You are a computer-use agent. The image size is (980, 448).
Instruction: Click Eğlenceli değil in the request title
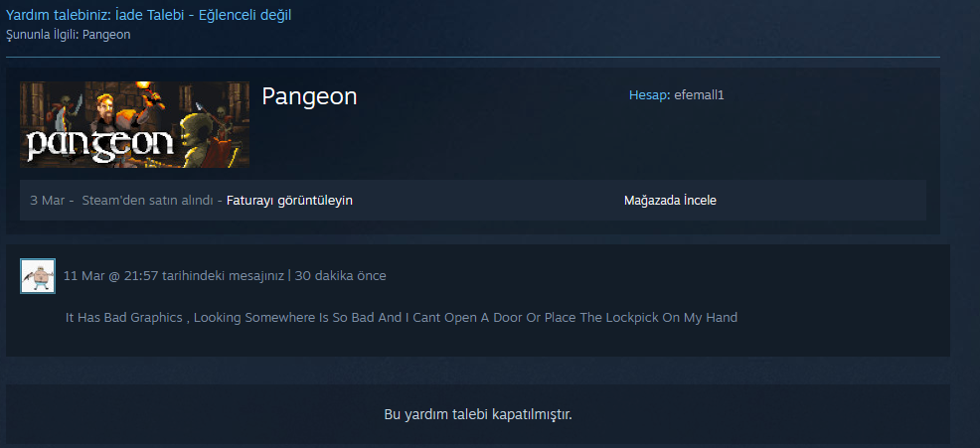tap(245, 15)
